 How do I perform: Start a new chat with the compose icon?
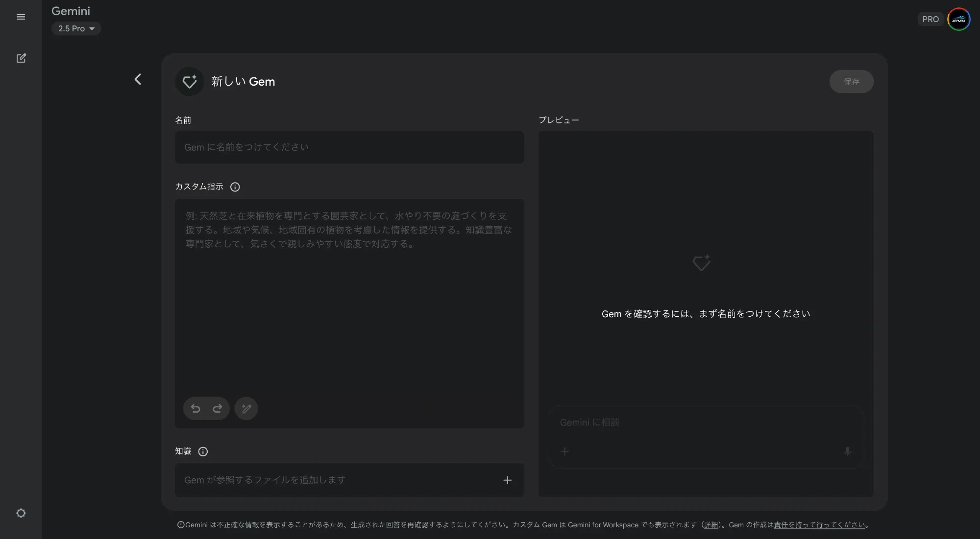[x=21, y=58]
